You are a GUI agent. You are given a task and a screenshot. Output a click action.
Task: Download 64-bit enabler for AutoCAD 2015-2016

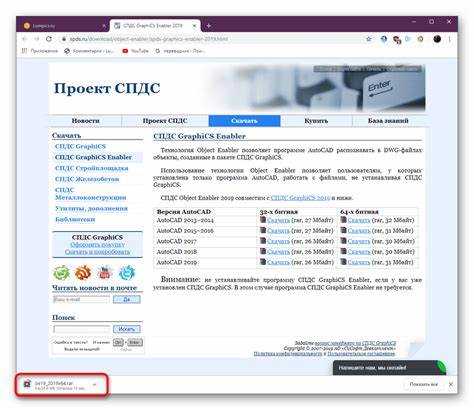pos(359,231)
